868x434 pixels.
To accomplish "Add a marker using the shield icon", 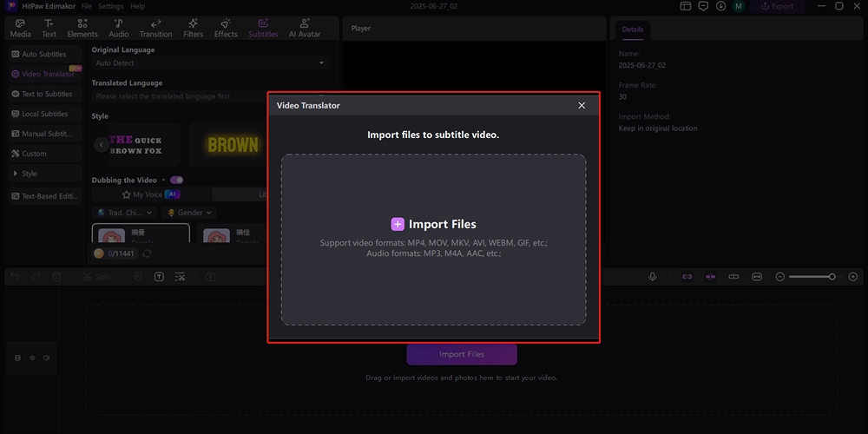I will (138, 277).
